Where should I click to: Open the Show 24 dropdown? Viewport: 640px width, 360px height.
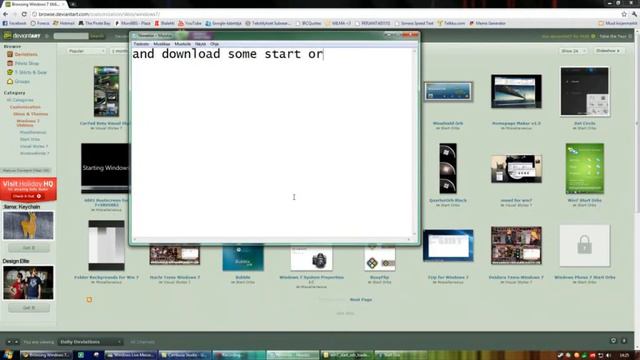coord(573,51)
